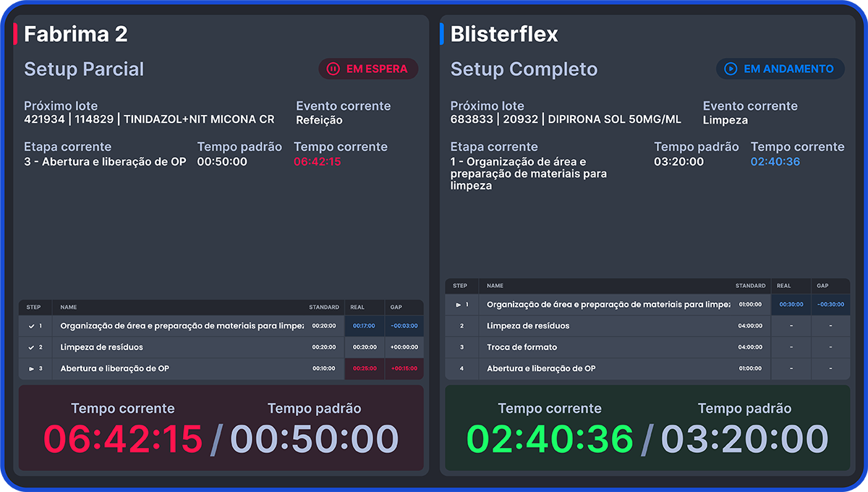Screen dimensions: 868x492
Task: Click the red status bar beside Fabrima 2 title
Action: 15,34
